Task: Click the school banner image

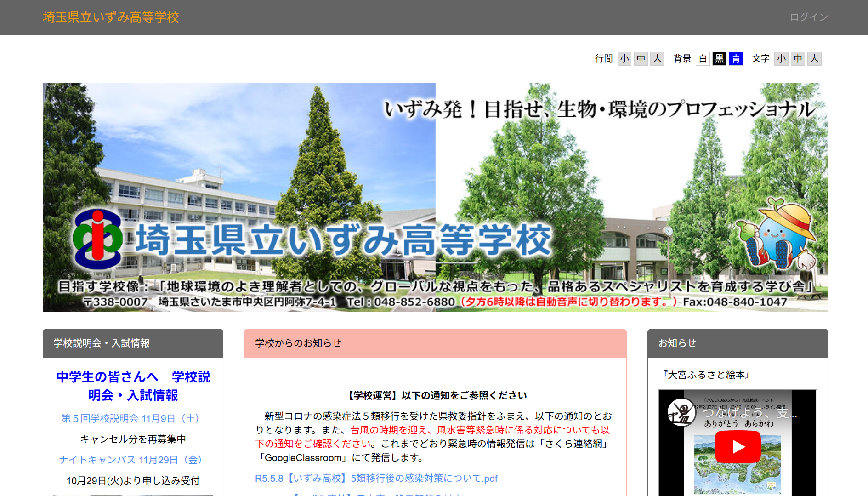Action: point(435,197)
